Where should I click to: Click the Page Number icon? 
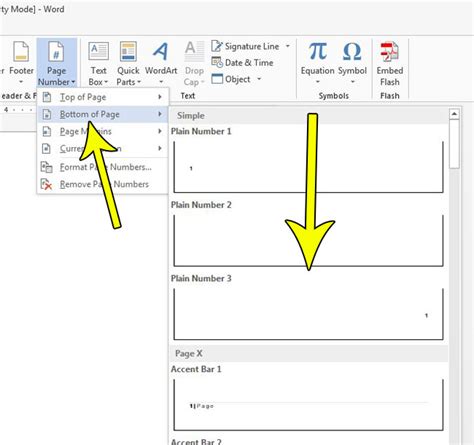pyautogui.click(x=56, y=52)
